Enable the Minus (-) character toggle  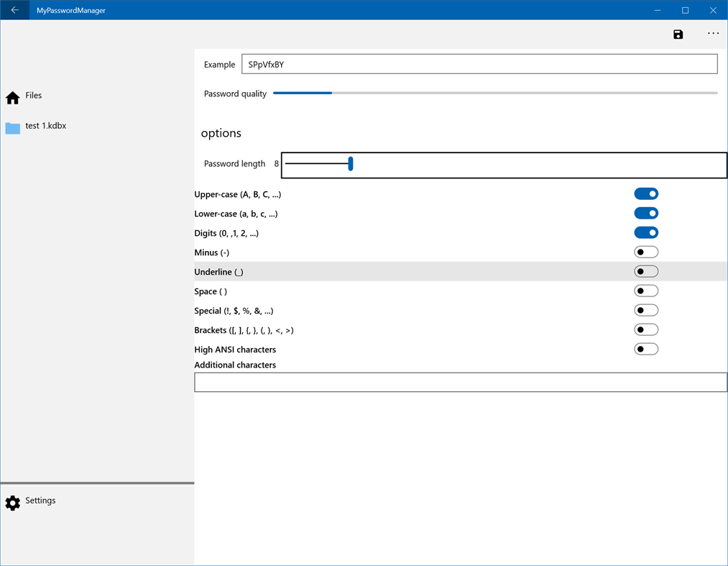point(645,251)
